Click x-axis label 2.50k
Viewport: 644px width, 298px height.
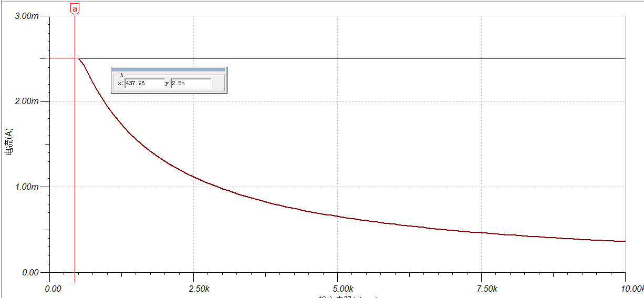pyautogui.click(x=199, y=289)
